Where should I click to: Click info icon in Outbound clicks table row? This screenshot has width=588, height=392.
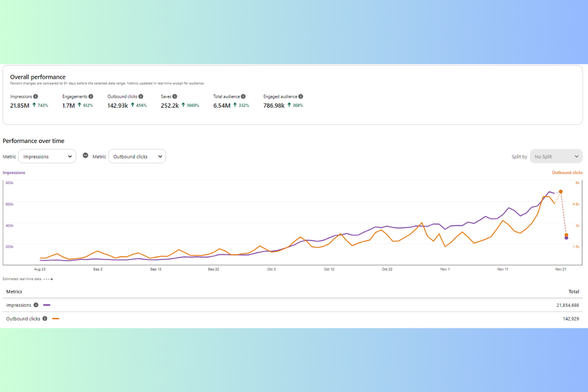(45, 318)
